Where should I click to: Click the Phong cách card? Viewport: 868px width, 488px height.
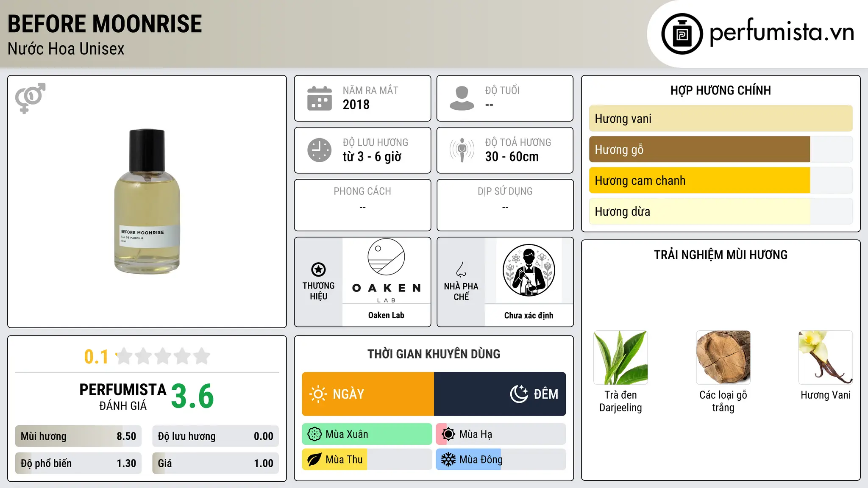click(x=362, y=205)
